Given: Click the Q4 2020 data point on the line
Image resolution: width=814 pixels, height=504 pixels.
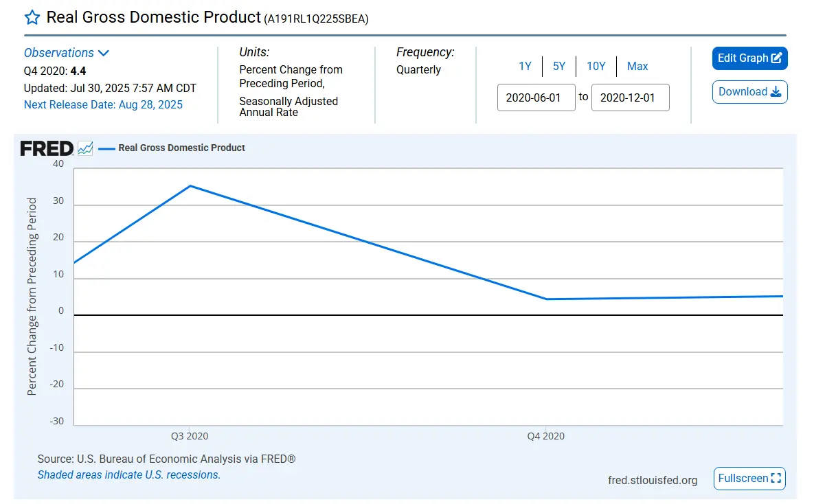Looking at the screenshot, I should (x=546, y=299).
